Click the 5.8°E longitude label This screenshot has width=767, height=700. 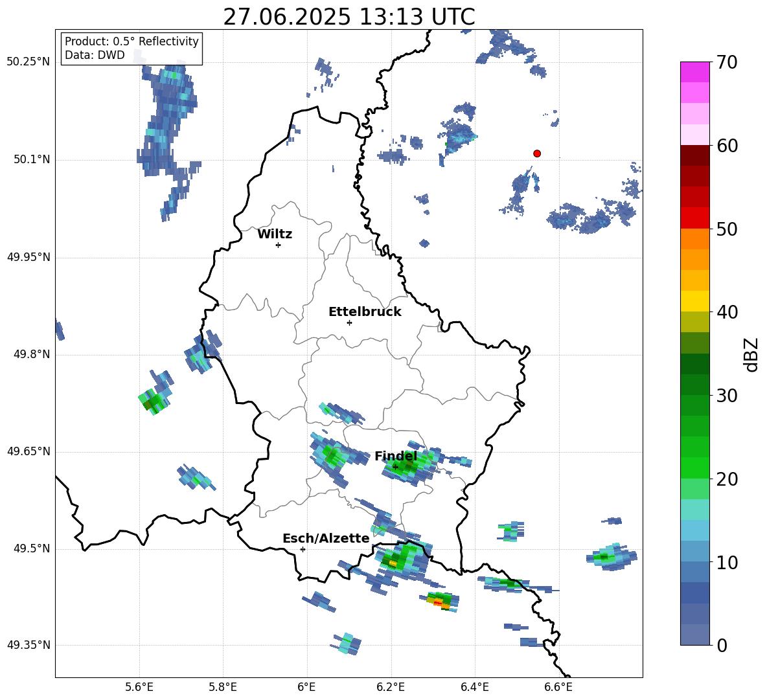[x=223, y=687]
